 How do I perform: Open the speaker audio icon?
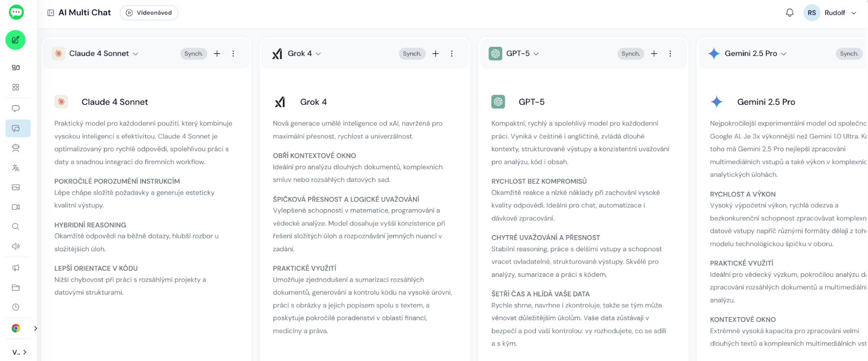click(x=16, y=246)
